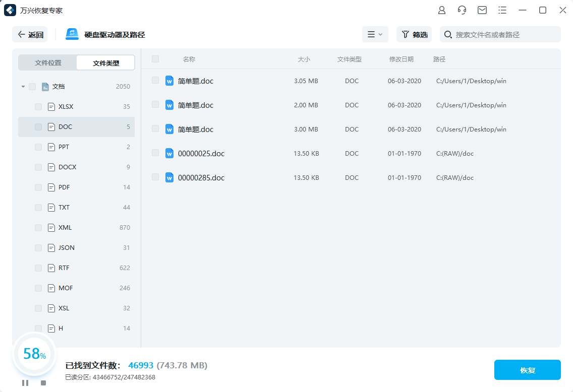Select the 文件类型 tab
The width and height of the screenshot is (573, 392).
[106, 63]
